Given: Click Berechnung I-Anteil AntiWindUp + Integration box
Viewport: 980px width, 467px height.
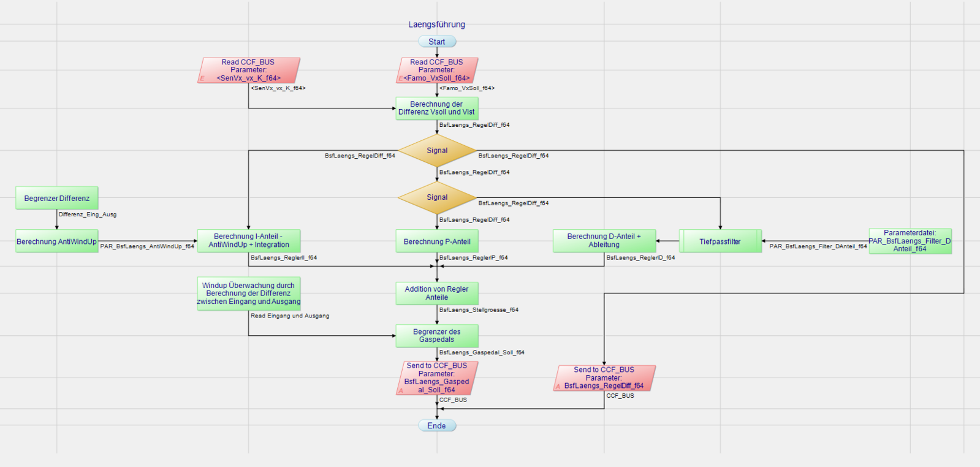Looking at the screenshot, I should tap(249, 241).
